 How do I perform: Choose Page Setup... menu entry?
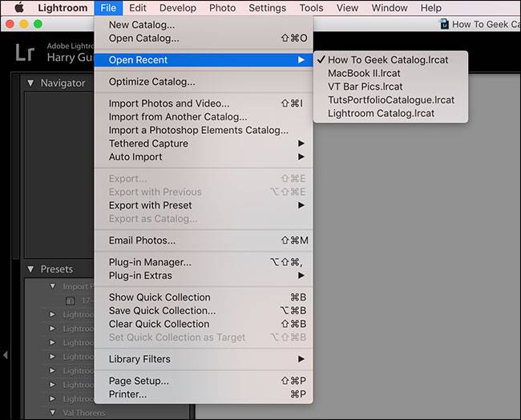pos(204,381)
